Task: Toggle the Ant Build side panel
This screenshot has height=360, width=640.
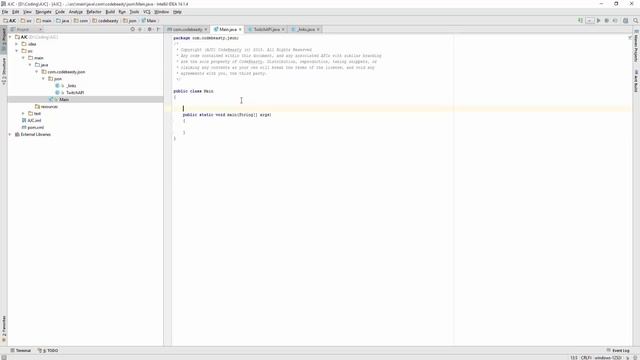Action: click(x=636, y=80)
